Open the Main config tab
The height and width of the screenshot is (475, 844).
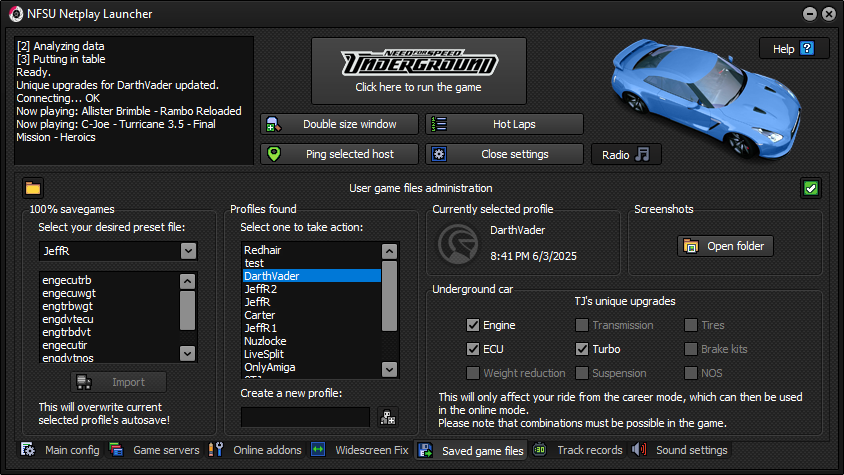tap(60, 450)
